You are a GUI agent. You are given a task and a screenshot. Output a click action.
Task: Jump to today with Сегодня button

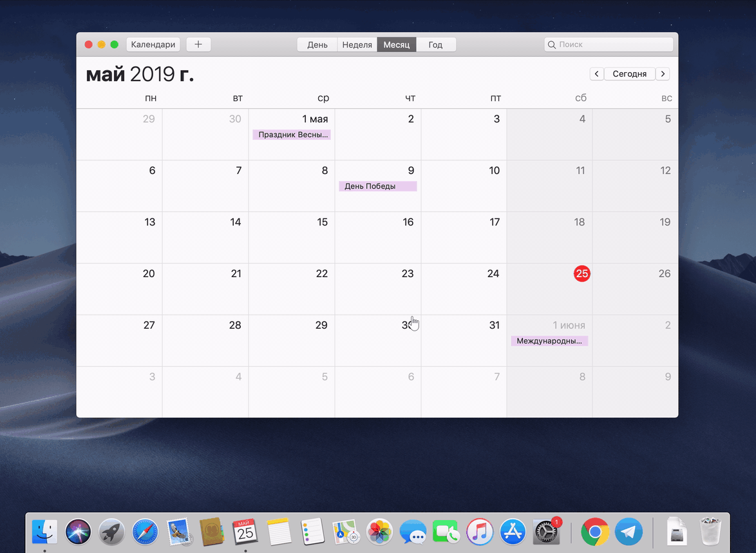click(x=629, y=74)
